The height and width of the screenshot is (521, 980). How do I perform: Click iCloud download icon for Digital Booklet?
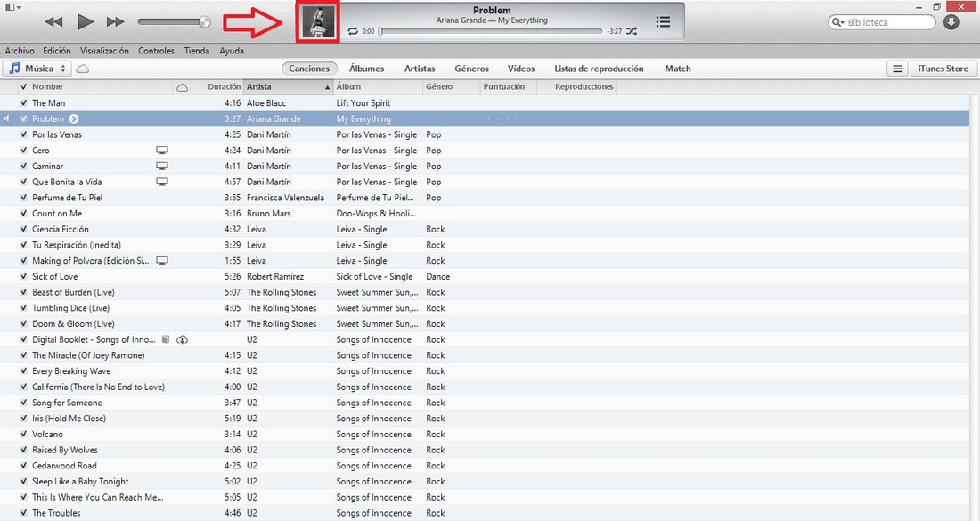click(182, 340)
